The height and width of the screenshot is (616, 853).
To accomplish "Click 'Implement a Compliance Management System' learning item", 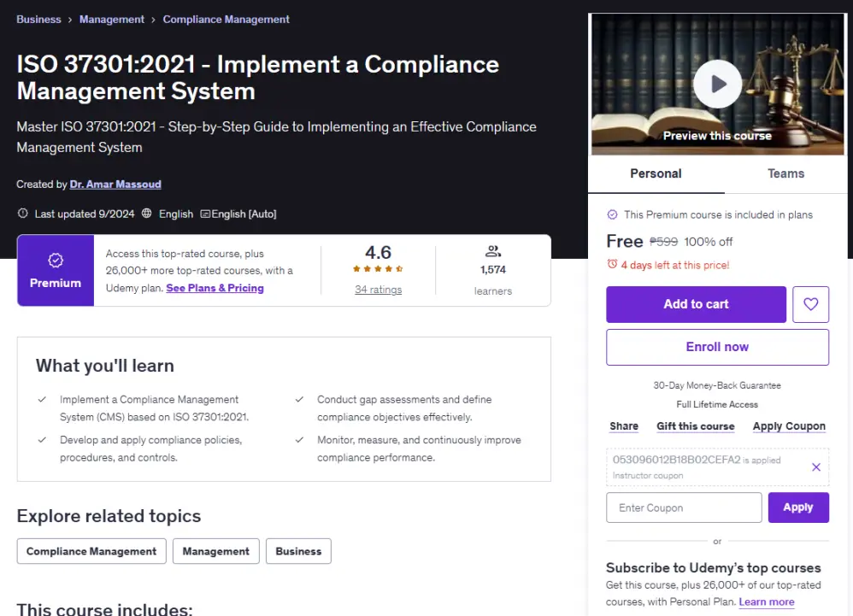I will click(154, 408).
